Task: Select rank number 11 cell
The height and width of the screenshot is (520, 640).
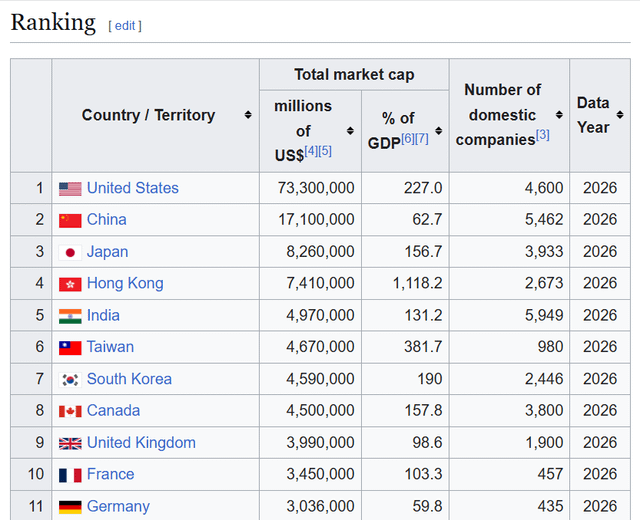Action: [31, 506]
